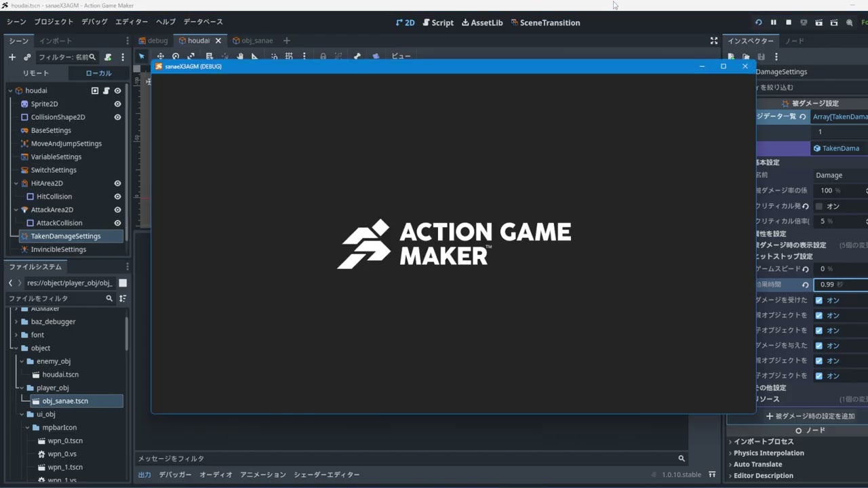Choose the Select Mode arrow tool

[x=141, y=56]
